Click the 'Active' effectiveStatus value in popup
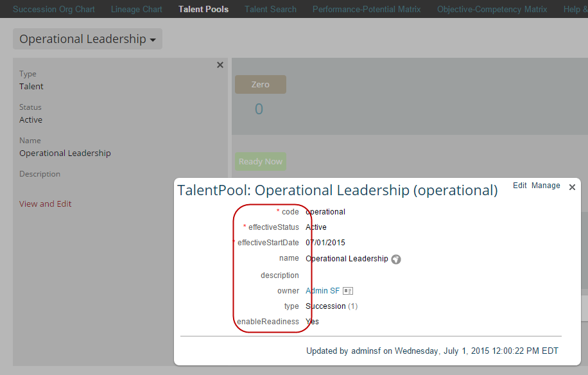Image resolution: width=588 pixels, height=375 pixels. [x=316, y=227]
